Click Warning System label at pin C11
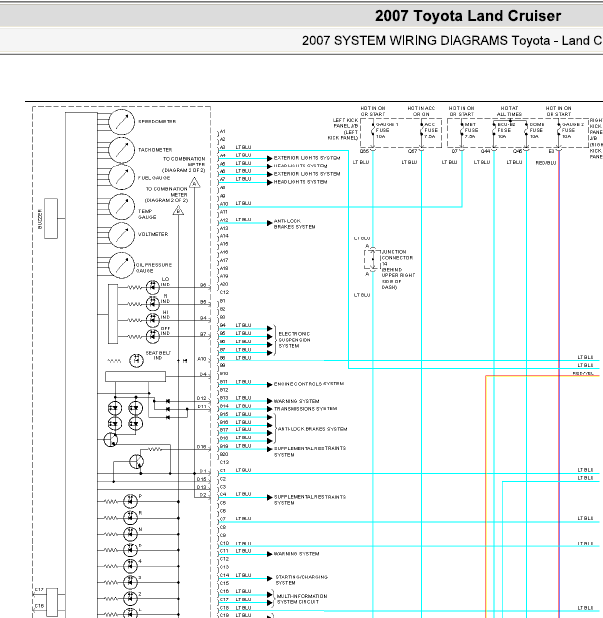This screenshot has height=618, width=603. tap(296, 554)
